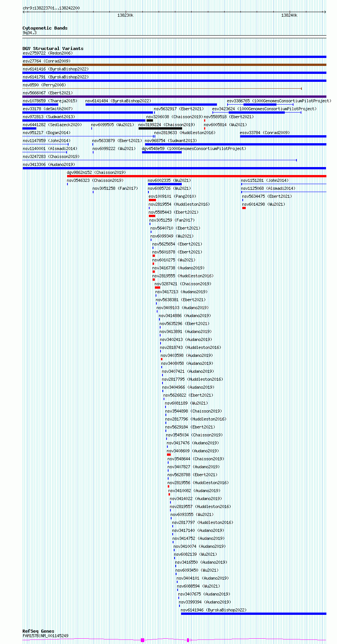Screen dimensions: 337x644
Task: Click chr9:138223701..138242200 coordinate label
Action: click(51, 8)
